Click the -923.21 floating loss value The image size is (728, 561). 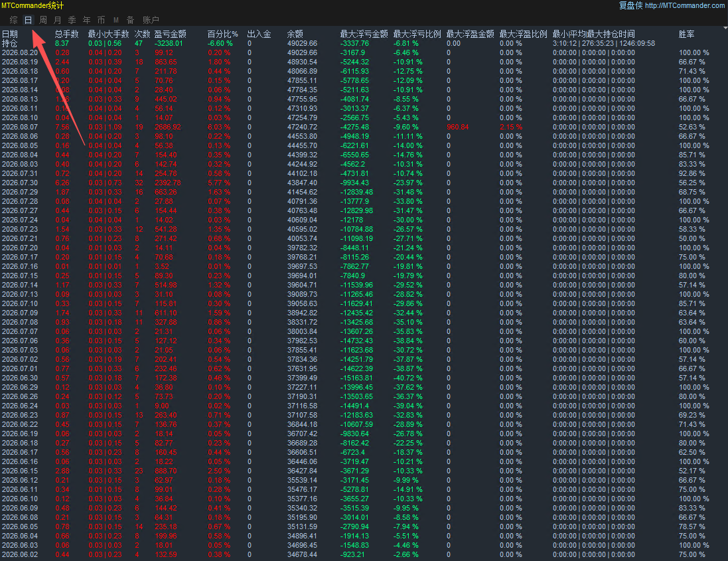click(x=352, y=554)
